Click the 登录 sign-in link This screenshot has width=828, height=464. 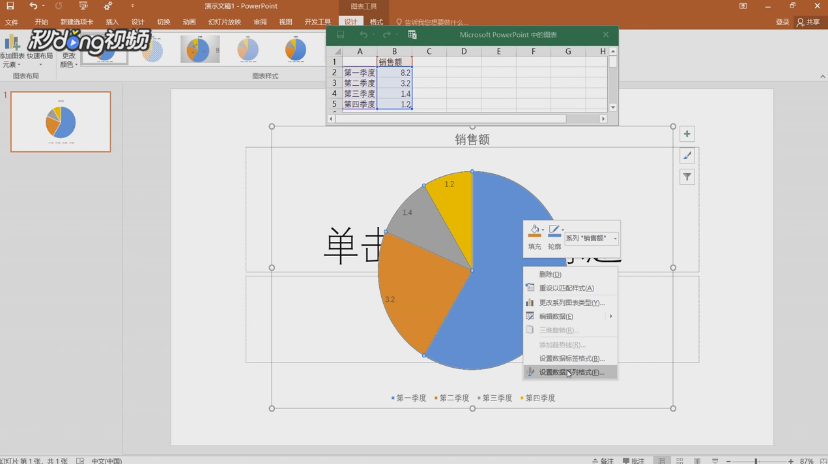click(783, 22)
